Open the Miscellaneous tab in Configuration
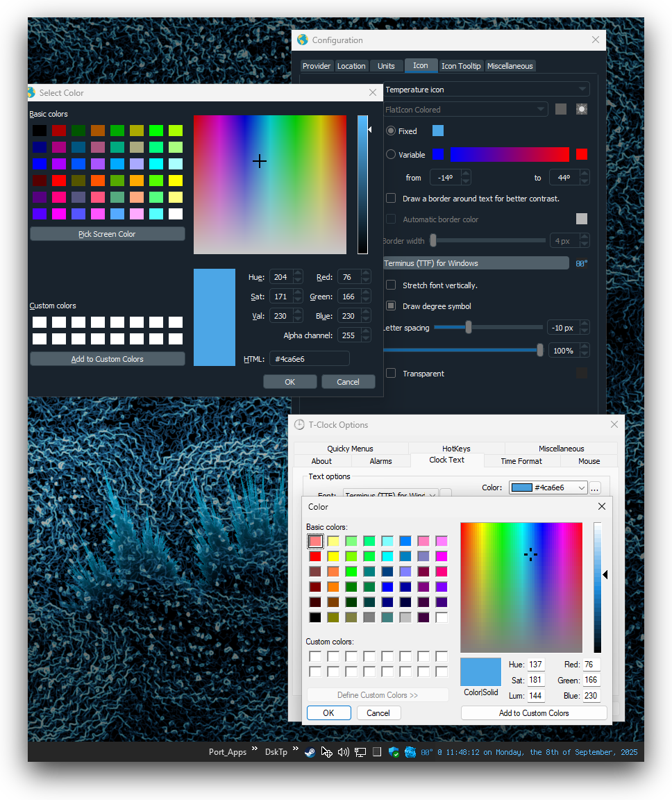672x800 pixels. coord(510,67)
